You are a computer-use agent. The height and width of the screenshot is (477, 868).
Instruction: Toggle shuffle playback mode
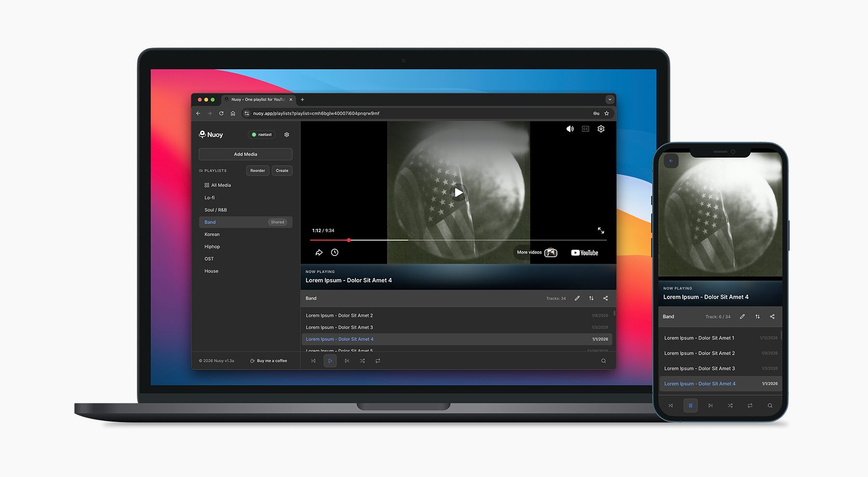click(x=362, y=360)
